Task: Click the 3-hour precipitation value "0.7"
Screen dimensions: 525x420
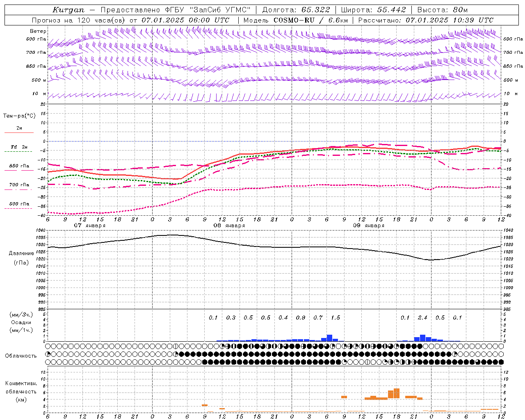Action: (318, 317)
